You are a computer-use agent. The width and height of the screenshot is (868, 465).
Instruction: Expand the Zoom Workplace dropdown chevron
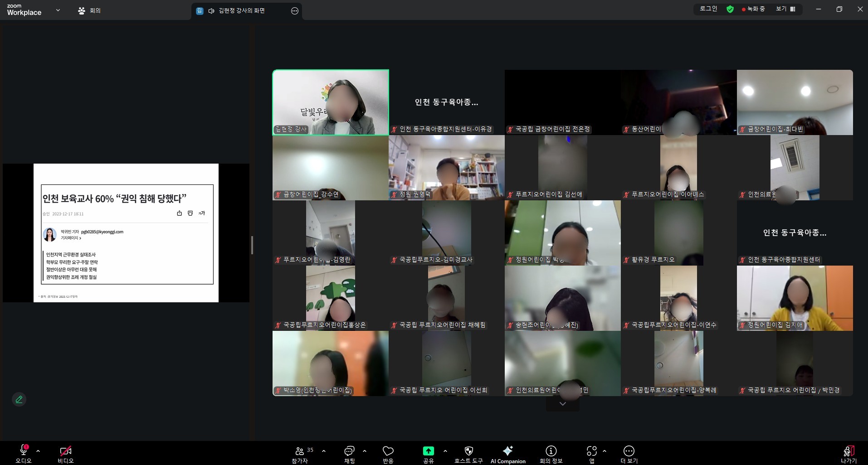click(58, 10)
